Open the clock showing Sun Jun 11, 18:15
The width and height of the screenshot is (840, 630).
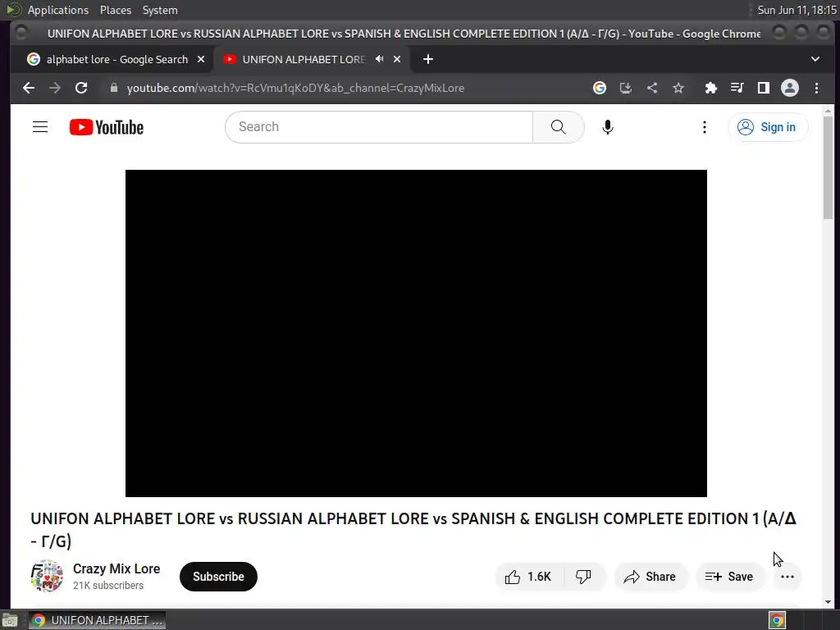797,10
